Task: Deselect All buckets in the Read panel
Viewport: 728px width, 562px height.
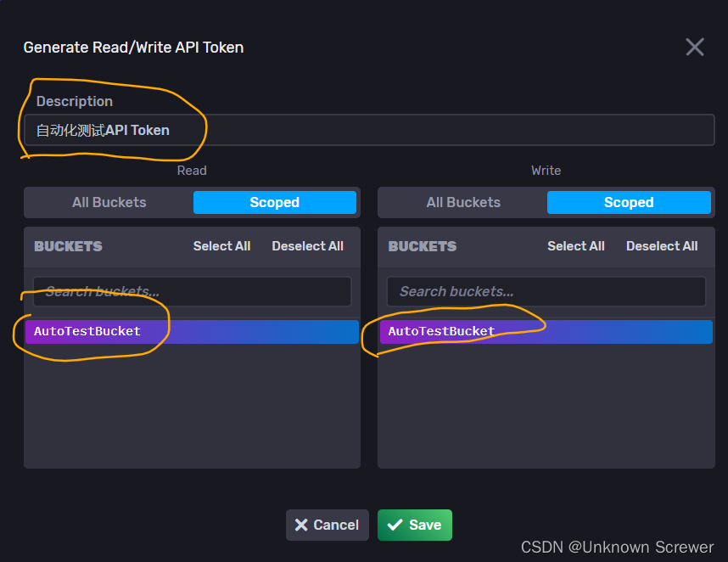Action: coord(307,246)
